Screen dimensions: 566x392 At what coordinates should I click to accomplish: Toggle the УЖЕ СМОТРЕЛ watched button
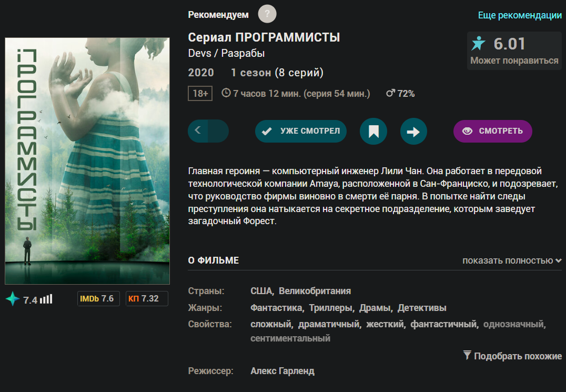click(x=301, y=132)
